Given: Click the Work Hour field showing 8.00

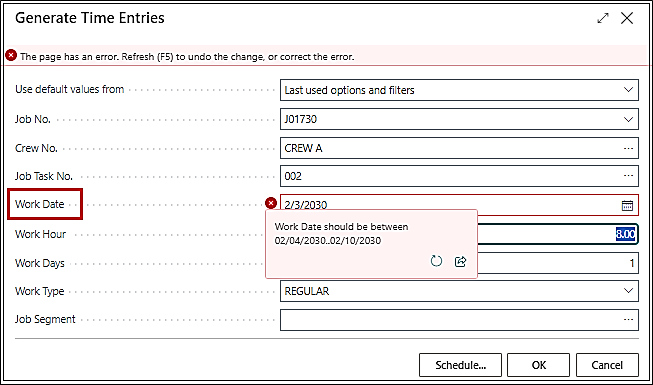Looking at the screenshot, I should tap(557, 234).
